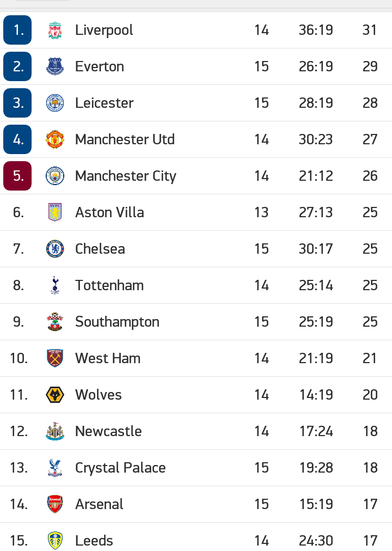Click the Manchester City club crest

pyautogui.click(x=55, y=176)
